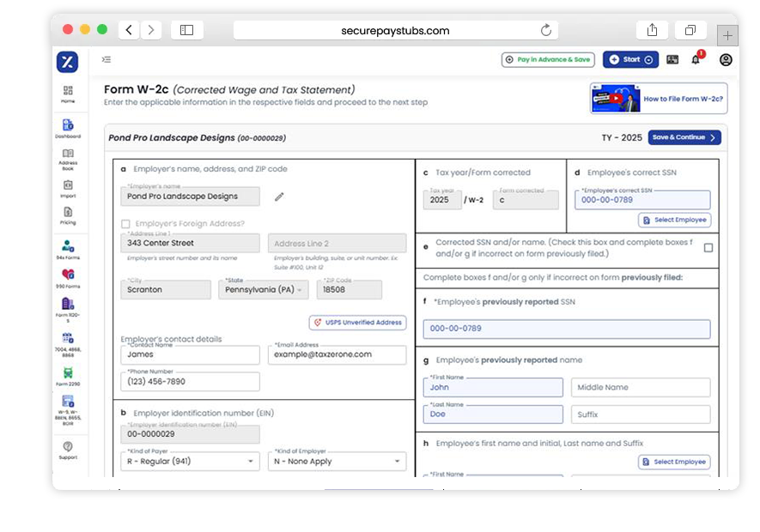760x532 pixels.
Task: Enable Employer's Foreign Address checkbox
Action: [126, 224]
